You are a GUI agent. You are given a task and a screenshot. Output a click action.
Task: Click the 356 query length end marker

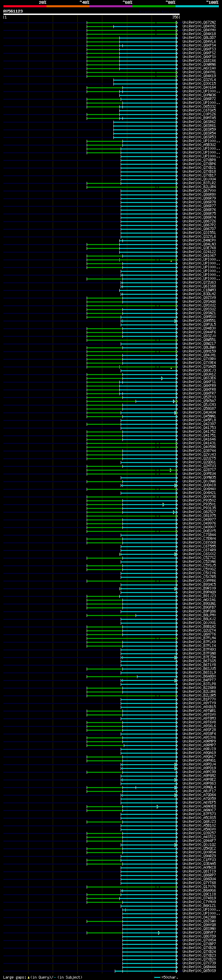click(x=175, y=17)
